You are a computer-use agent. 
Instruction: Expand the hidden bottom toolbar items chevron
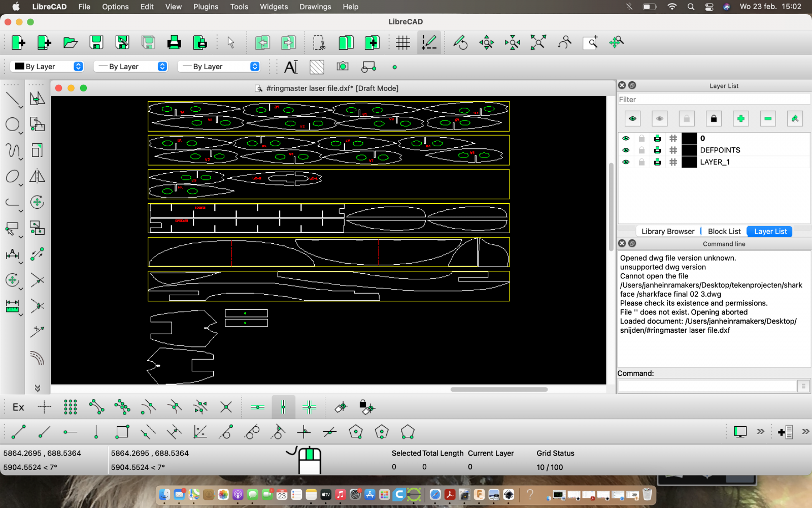(x=760, y=432)
